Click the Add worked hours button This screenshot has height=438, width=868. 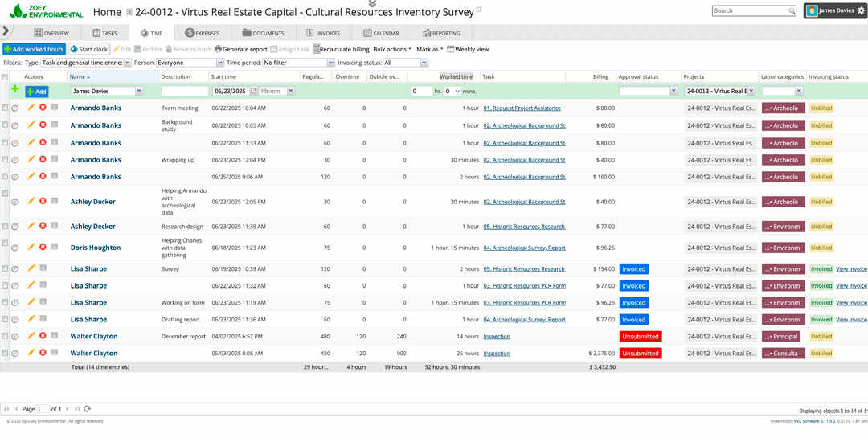[x=34, y=49]
